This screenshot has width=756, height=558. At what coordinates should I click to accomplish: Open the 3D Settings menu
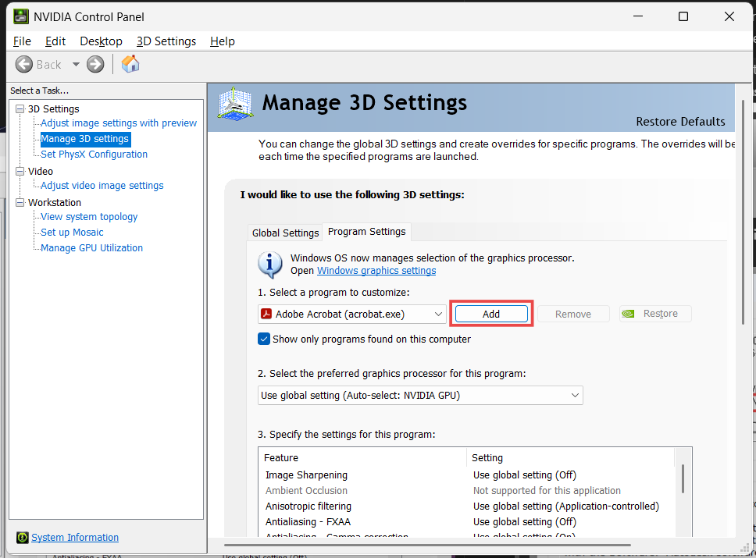(166, 41)
